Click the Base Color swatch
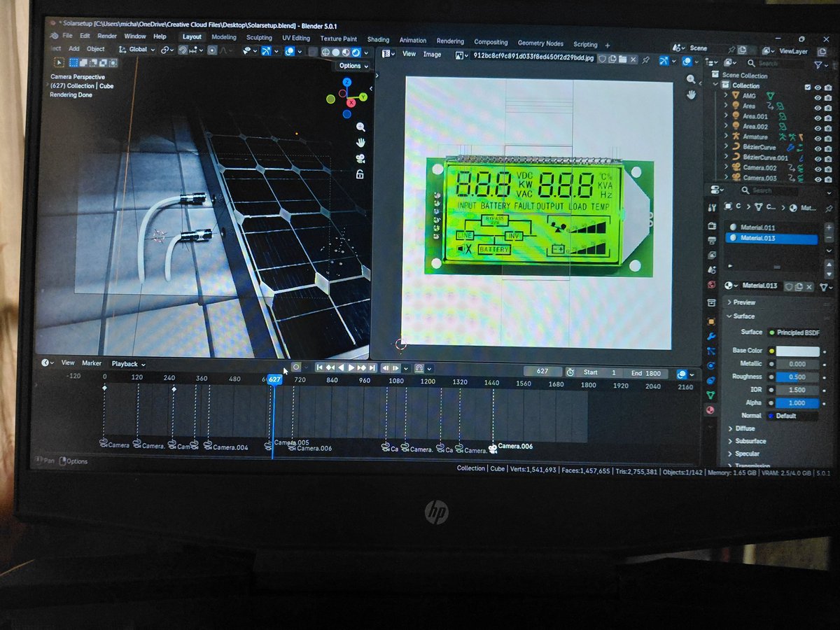The width and height of the screenshot is (840, 630). pyautogui.click(x=798, y=351)
